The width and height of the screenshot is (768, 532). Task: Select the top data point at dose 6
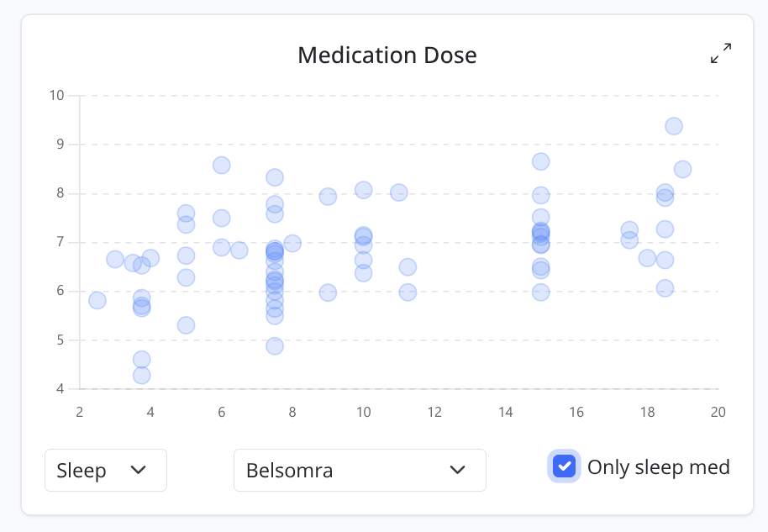tap(222, 165)
